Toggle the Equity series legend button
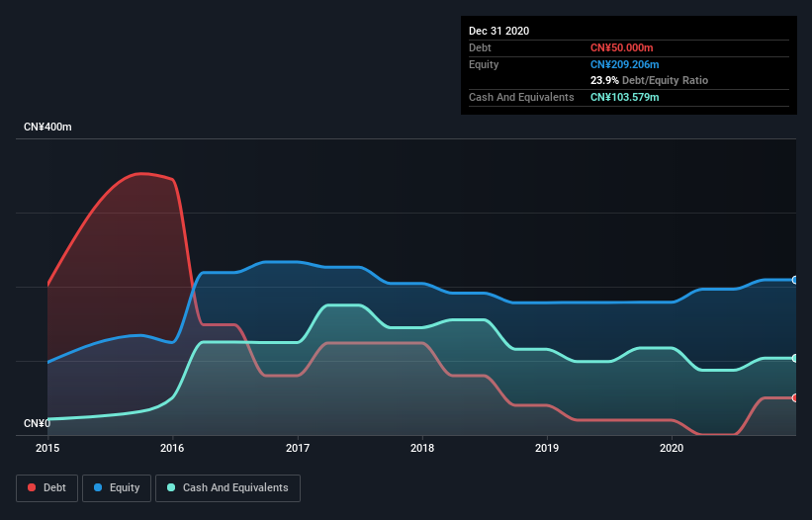This screenshot has width=812, height=520. pyautogui.click(x=117, y=488)
